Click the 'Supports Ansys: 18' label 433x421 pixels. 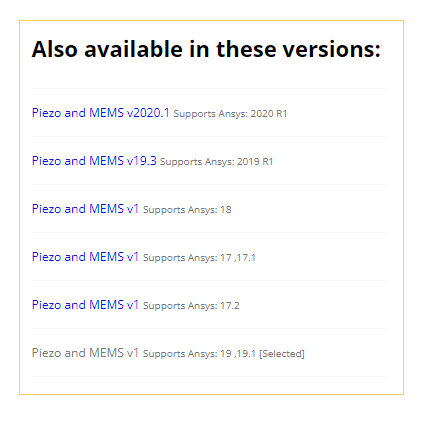point(187,210)
